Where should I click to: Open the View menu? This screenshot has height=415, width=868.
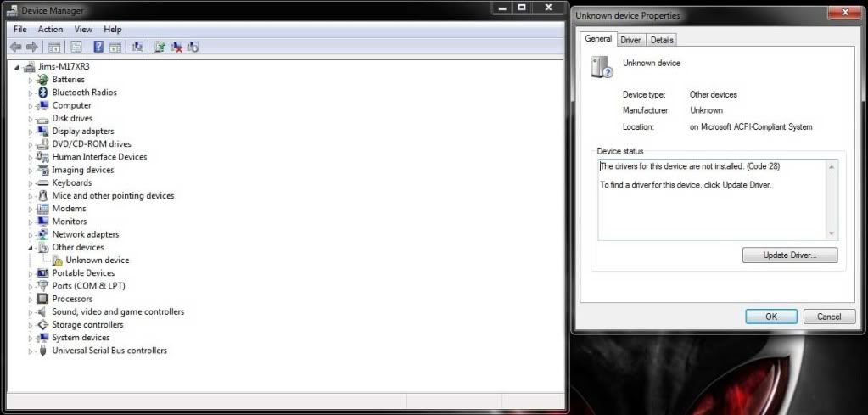(x=83, y=30)
